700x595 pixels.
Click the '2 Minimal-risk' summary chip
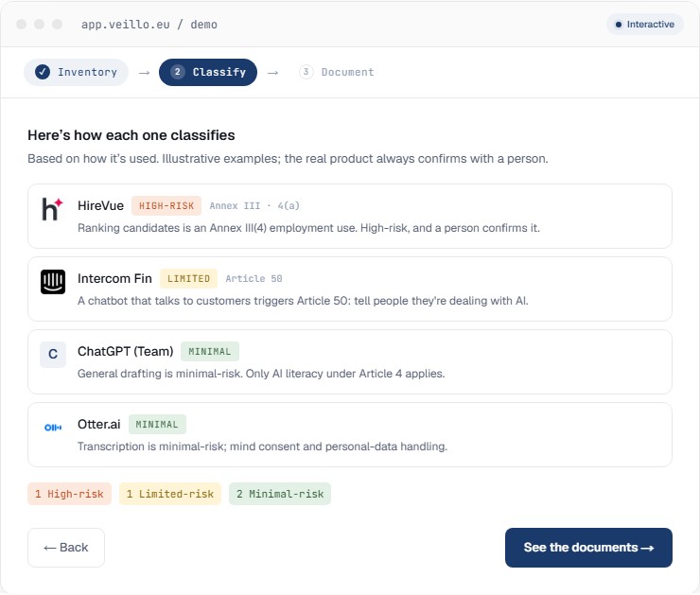click(x=280, y=494)
